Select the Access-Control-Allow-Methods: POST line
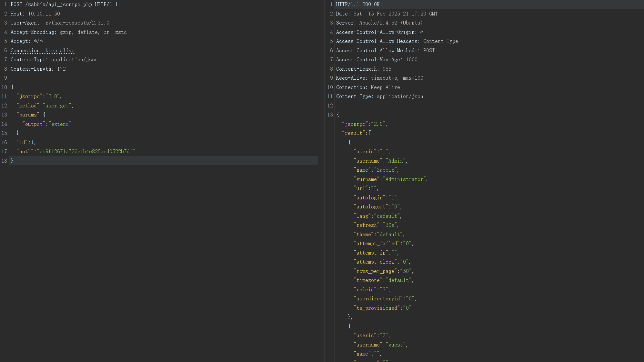The image size is (644, 362). tap(386, 51)
